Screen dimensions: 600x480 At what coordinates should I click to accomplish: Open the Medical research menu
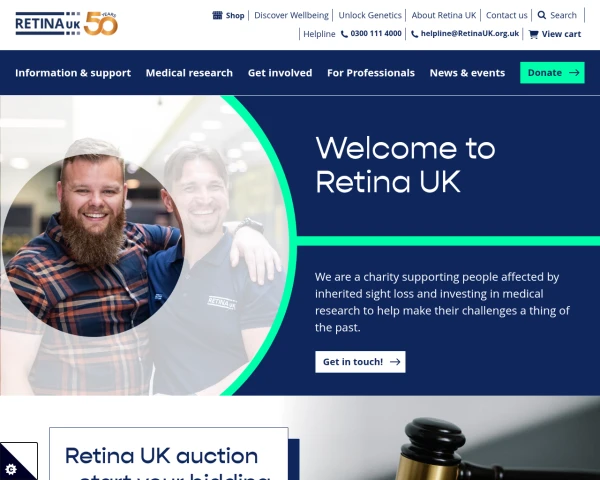pos(189,73)
